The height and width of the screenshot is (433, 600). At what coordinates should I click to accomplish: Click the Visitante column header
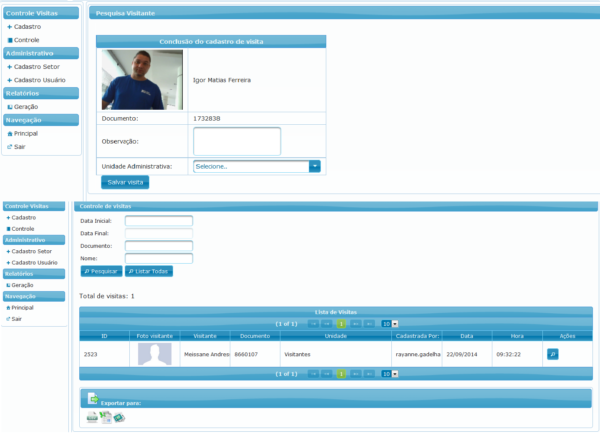click(205, 336)
